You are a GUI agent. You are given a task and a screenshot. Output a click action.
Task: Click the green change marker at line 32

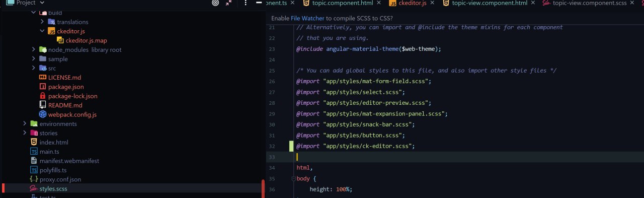pos(291,146)
